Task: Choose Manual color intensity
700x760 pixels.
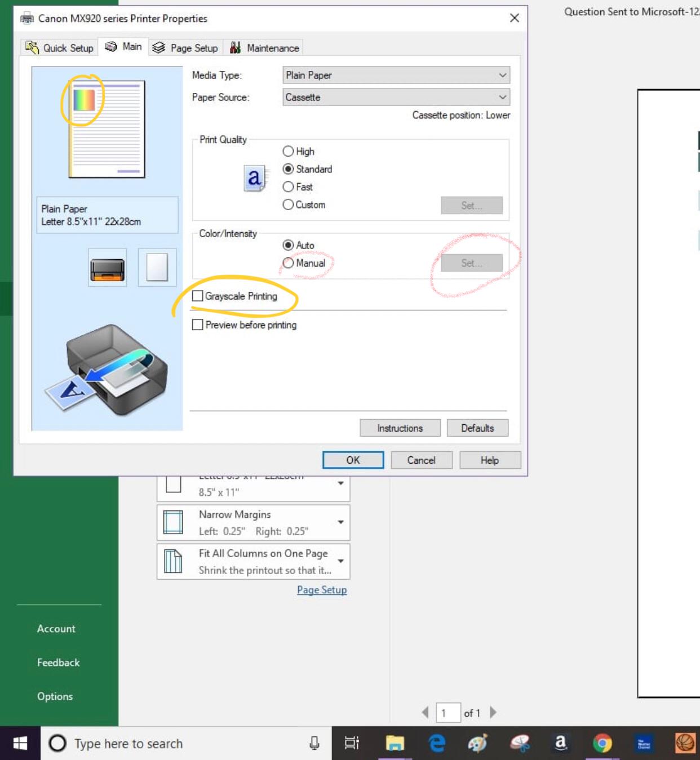Action: click(304, 263)
